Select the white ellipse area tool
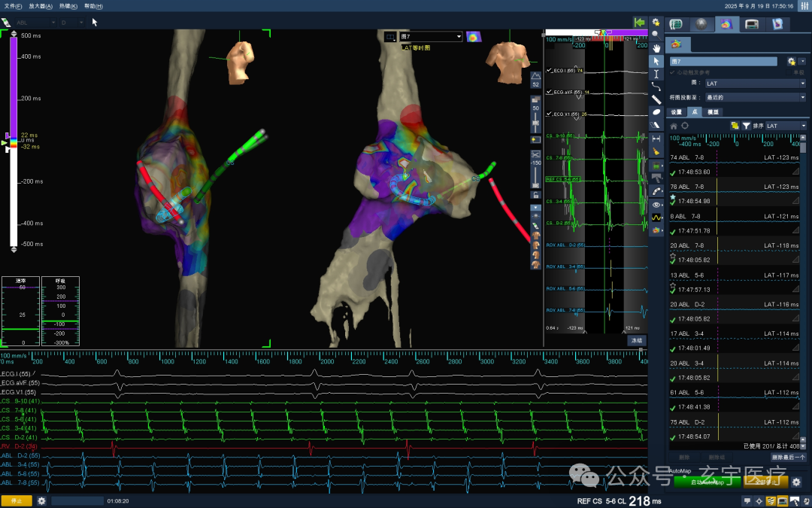This screenshot has width=812, height=508. (x=656, y=112)
